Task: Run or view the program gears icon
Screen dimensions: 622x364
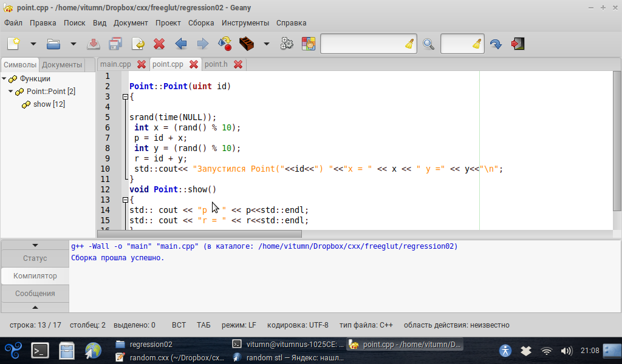Action: tap(287, 44)
